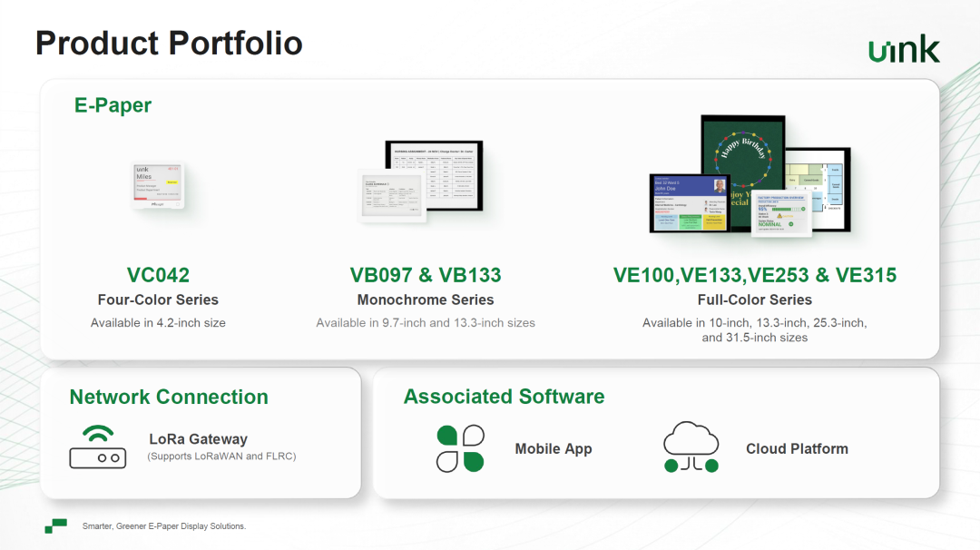Click the monochrome VB097 & VB133 displays image
The height and width of the screenshot is (550, 980).
click(422, 179)
